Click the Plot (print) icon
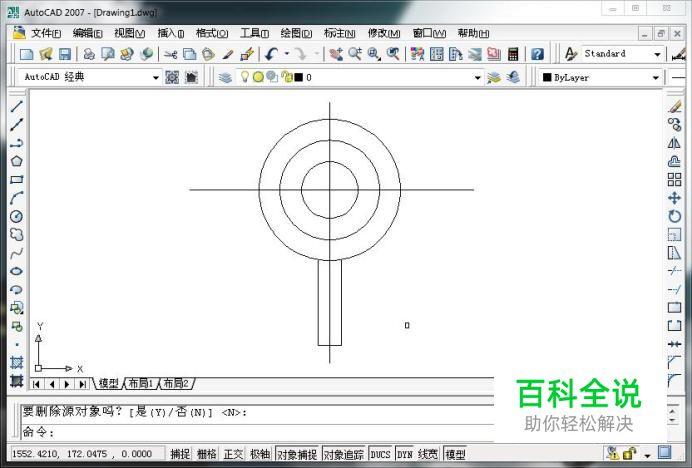692x468 pixels. click(89, 54)
